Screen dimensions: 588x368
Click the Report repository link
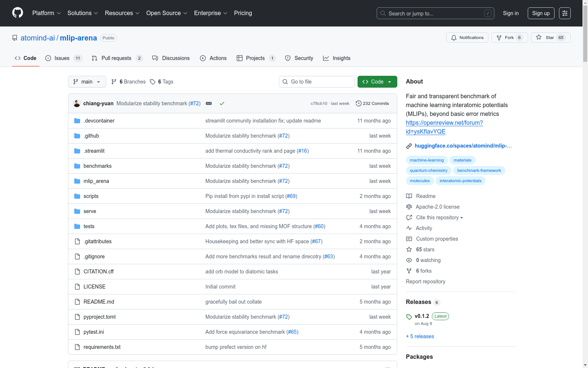(426, 282)
